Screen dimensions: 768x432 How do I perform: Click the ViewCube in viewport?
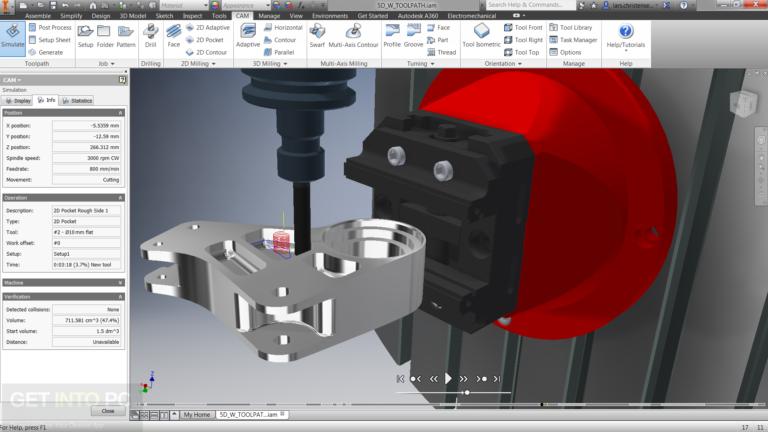[x=744, y=103]
